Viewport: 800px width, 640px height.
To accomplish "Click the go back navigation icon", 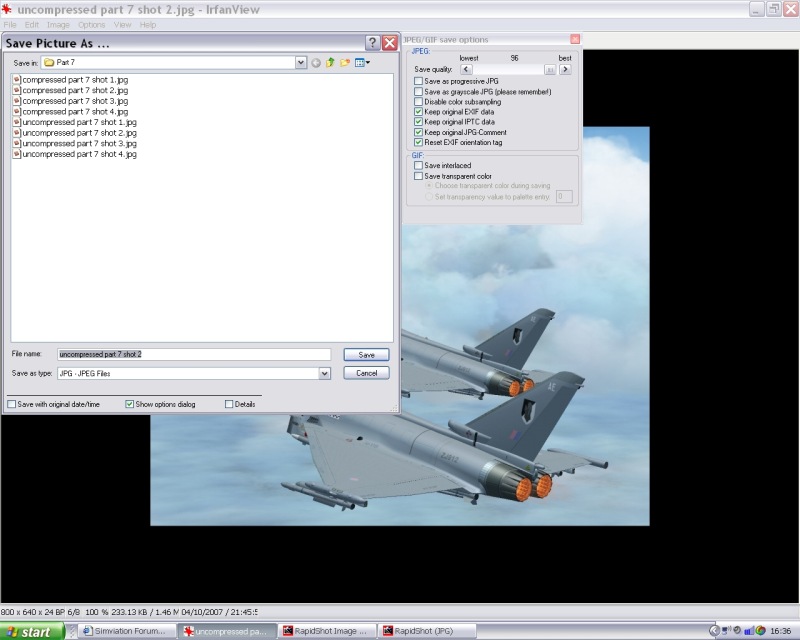I will 316,63.
